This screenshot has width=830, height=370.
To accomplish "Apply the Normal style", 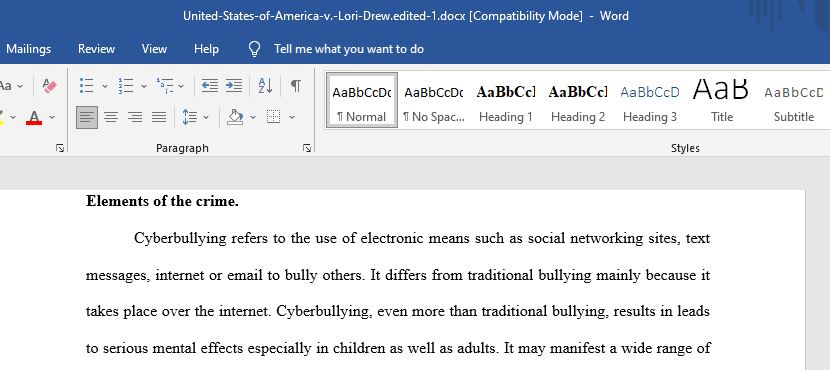I will (362, 101).
